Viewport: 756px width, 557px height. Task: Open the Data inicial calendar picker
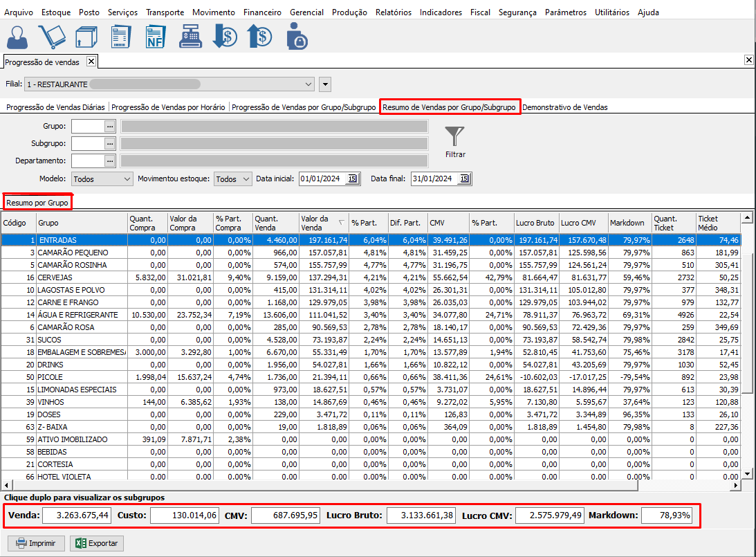(352, 179)
